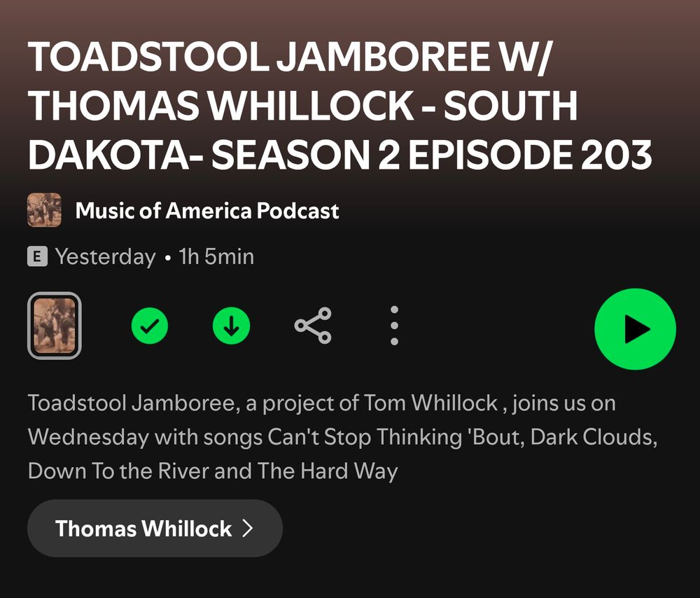Expand via the chevron beside Thomas Whillock

point(248,529)
